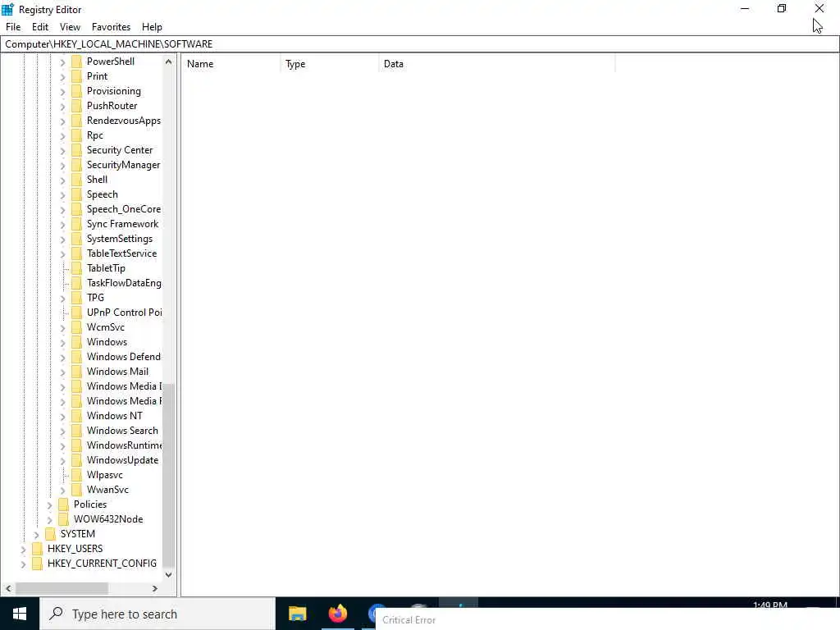Select the Wlpasvc folder icon

pyautogui.click(x=76, y=475)
